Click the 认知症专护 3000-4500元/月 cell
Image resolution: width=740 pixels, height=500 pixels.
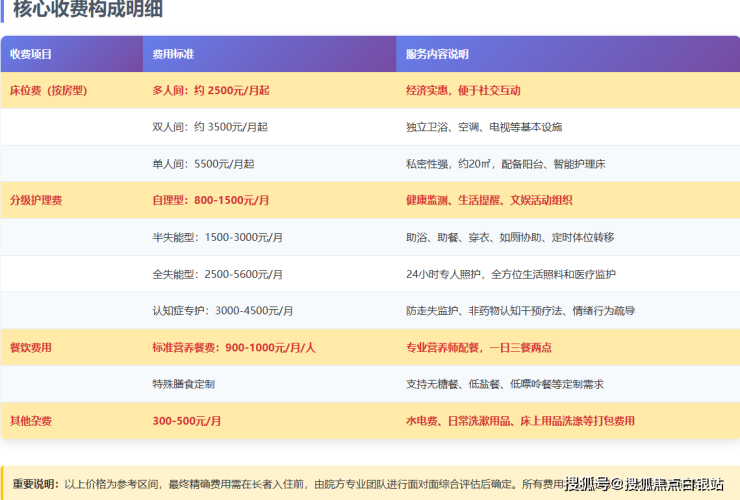point(223,311)
